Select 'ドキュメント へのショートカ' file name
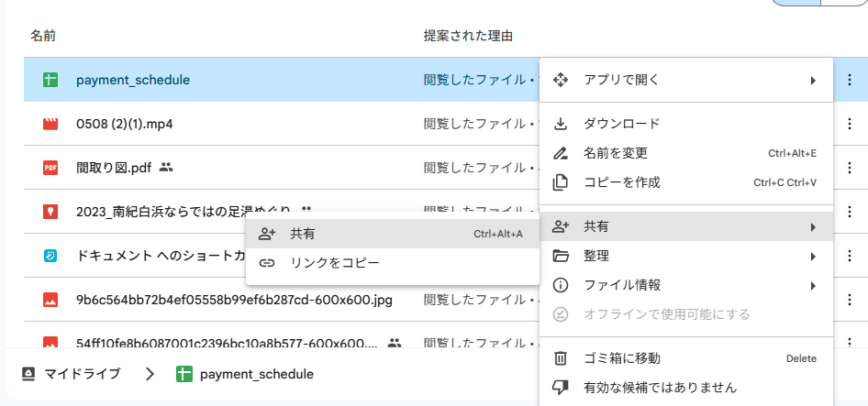This screenshot has height=406, width=868. pyautogui.click(x=161, y=256)
